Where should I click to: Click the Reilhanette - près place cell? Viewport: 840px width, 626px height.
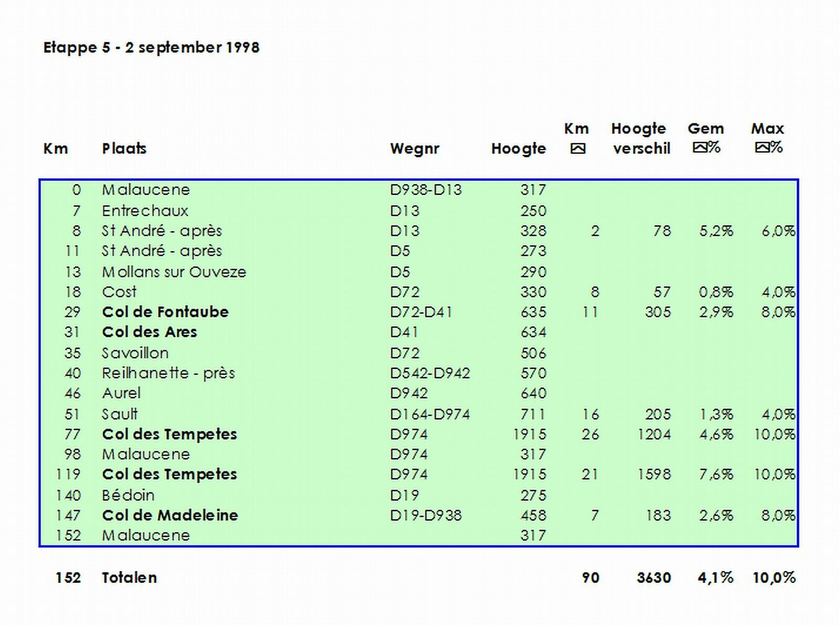(x=169, y=373)
